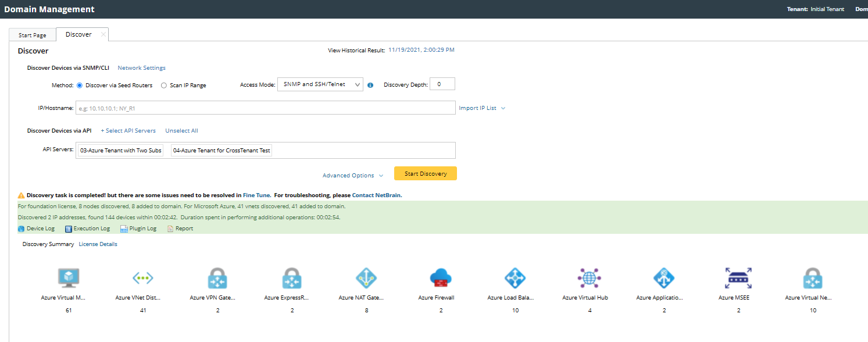Screen dimensions: 868x342
Task: Click the IP/Hostname input field
Action: point(265,108)
